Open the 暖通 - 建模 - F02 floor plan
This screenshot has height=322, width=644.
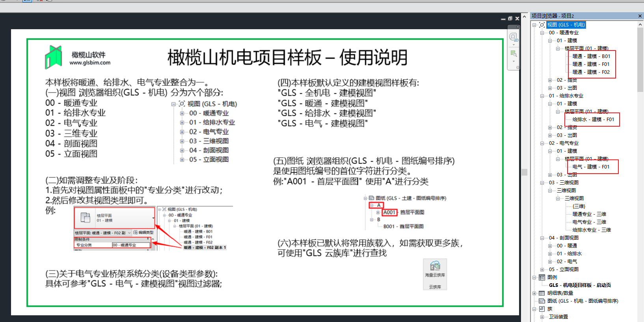pos(591,72)
